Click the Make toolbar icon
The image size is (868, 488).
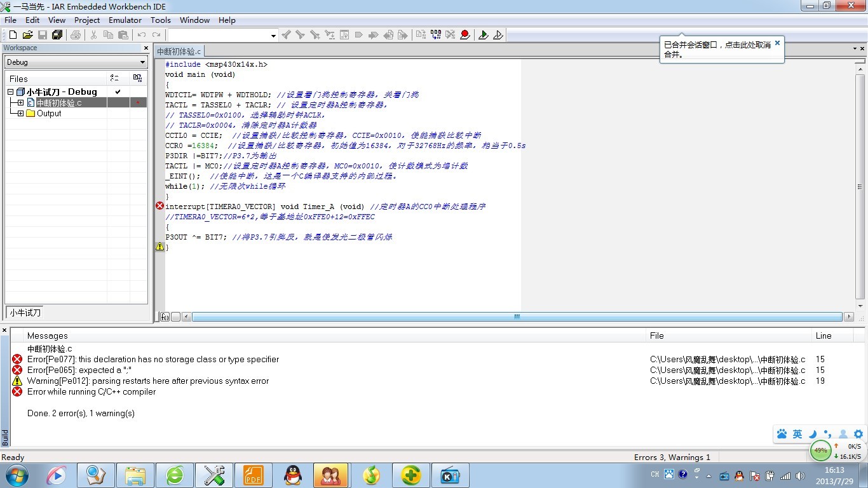436,35
